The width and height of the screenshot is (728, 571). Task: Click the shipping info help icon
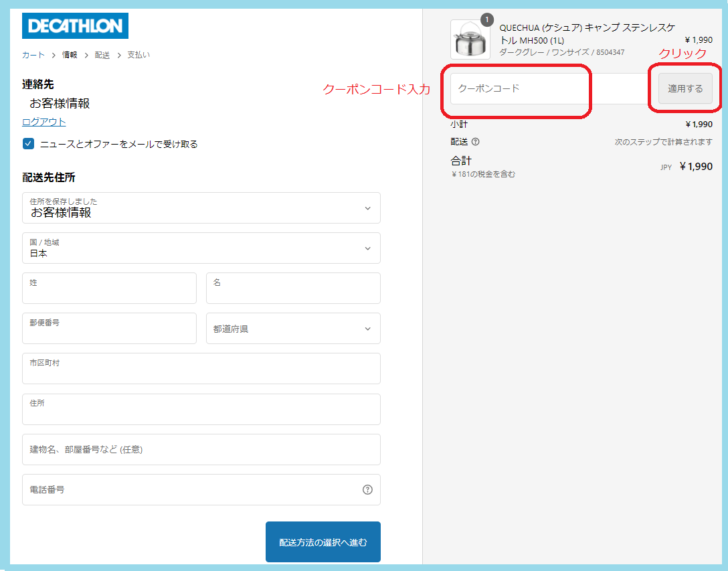(476, 142)
